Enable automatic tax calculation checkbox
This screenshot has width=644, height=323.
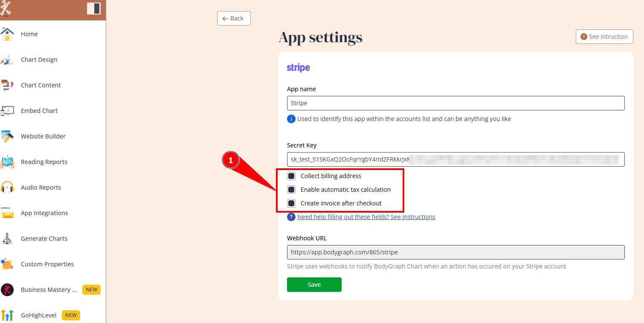(x=291, y=190)
